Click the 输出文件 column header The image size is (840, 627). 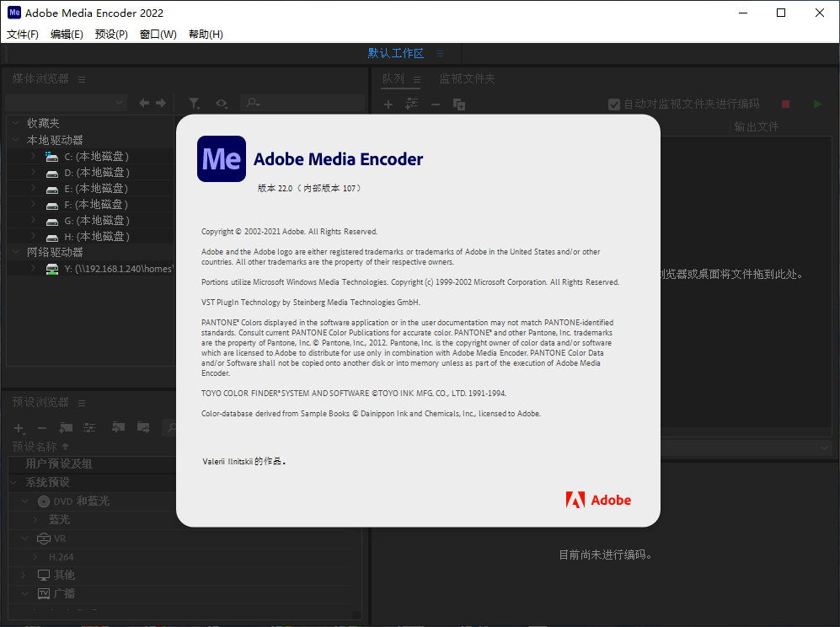[x=756, y=126]
